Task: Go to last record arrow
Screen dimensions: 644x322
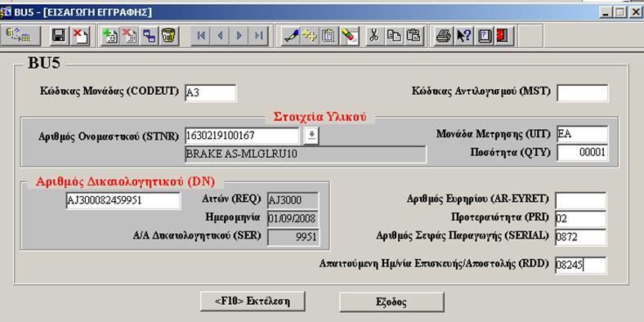Action: (259, 36)
